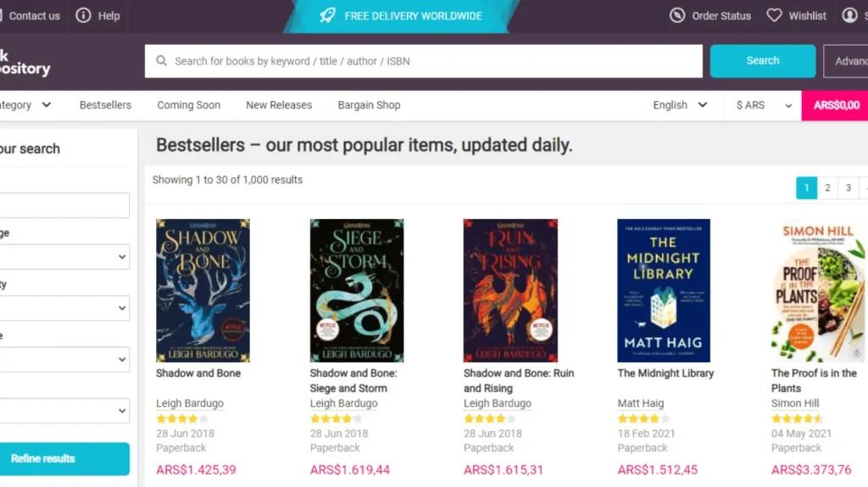
Task: Open the Bargain Shop page
Action: pyautogui.click(x=369, y=105)
